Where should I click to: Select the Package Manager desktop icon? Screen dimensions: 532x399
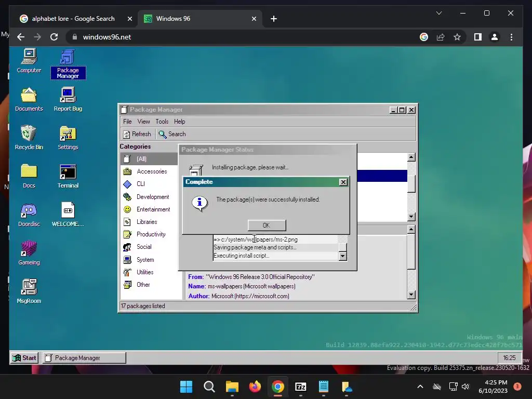tap(68, 64)
